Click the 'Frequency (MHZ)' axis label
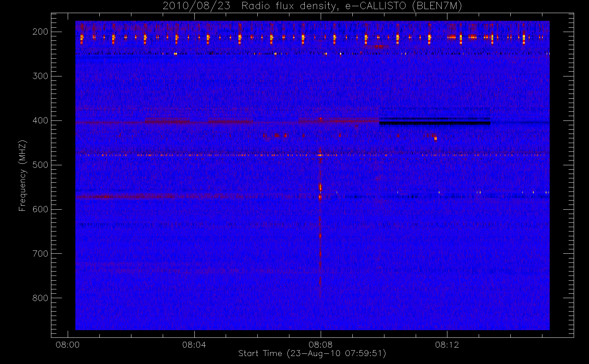The width and height of the screenshot is (589, 364). coord(23,175)
